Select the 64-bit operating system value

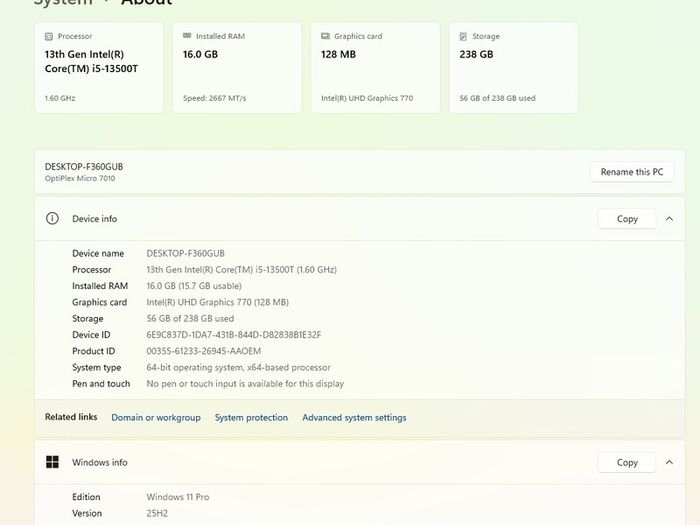tap(238, 367)
